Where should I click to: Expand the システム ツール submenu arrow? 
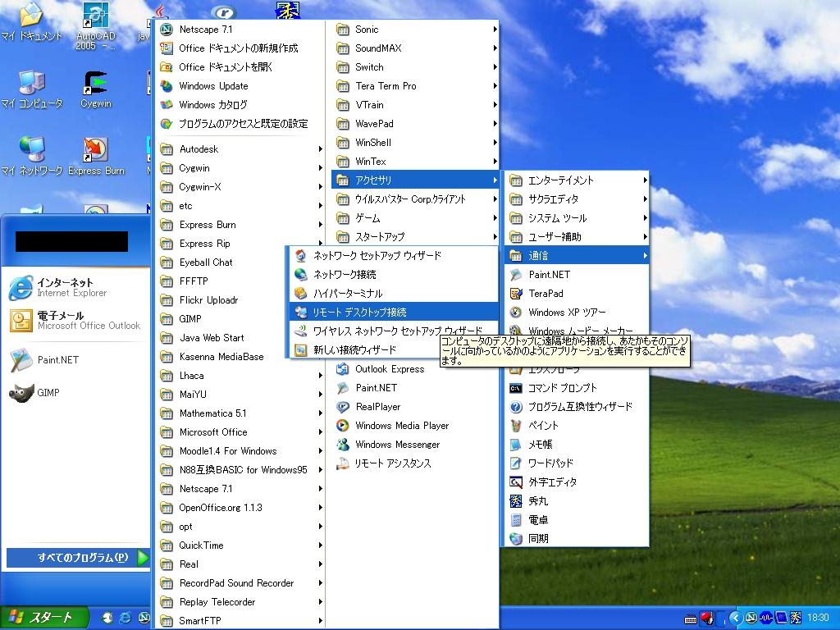pos(645,218)
